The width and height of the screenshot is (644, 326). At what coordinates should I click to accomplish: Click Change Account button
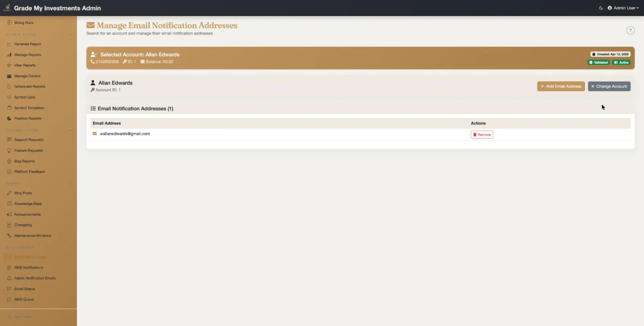coord(609,86)
